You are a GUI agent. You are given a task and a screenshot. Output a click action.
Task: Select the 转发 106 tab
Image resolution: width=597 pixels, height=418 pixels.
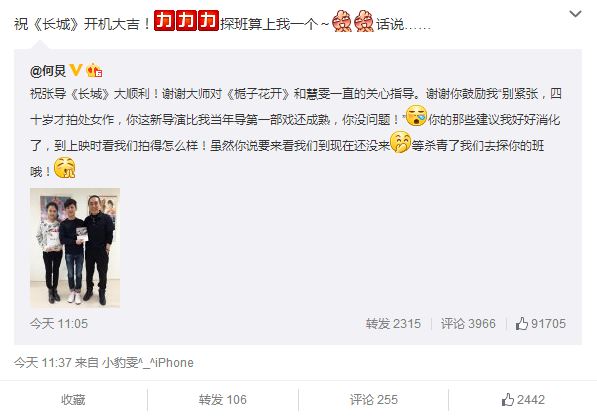click(223, 400)
